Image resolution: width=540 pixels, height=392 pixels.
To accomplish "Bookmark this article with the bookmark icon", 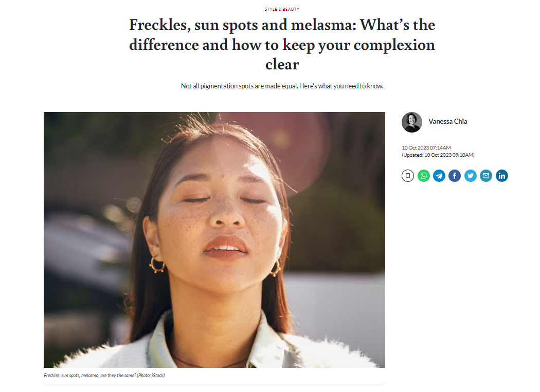I will [408, 176].
